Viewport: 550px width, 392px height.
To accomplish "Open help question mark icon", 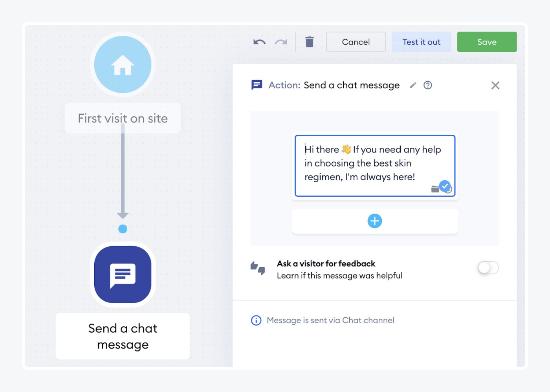I will [x=428, y=85].
